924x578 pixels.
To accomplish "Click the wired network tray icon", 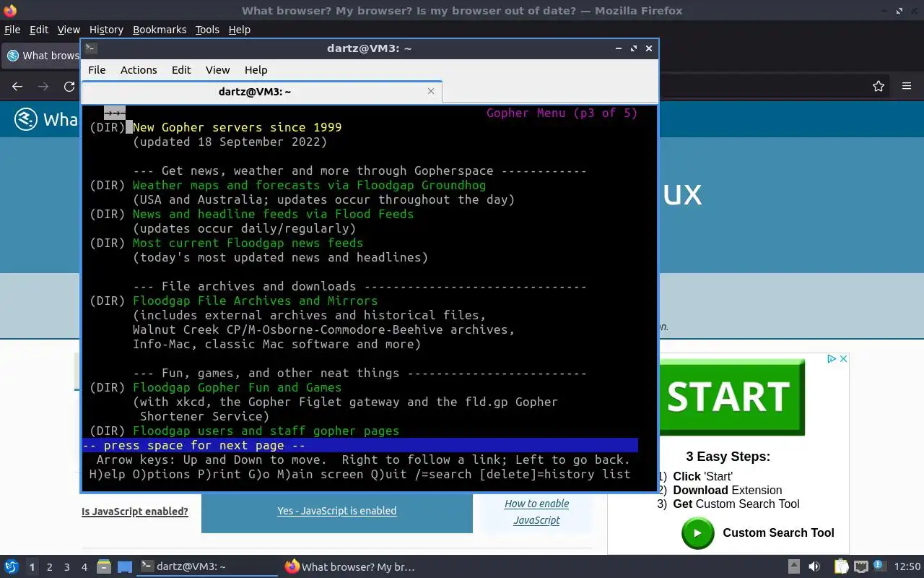I will click(x=860, y=566).
